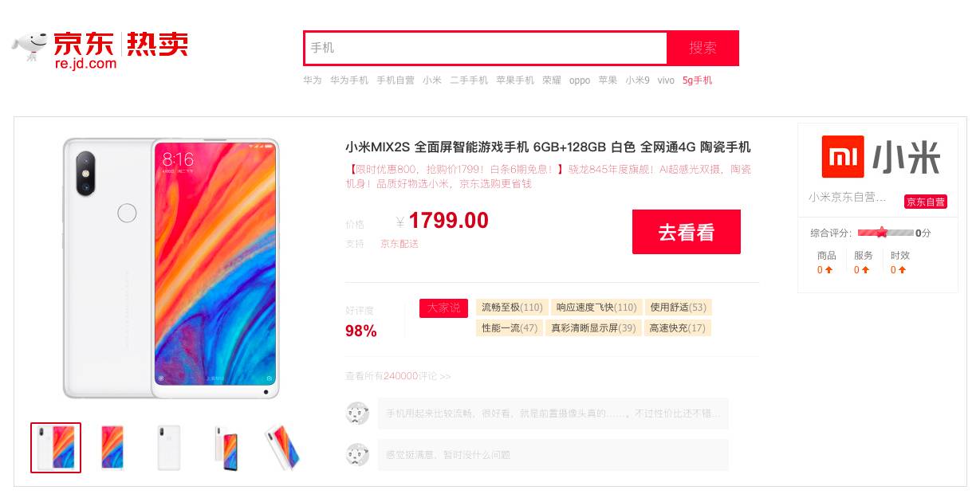The height and width of the screenshot is (494, 980).
Task: Click the second reviewer's avatar icon
Action: tap(357, 454)
